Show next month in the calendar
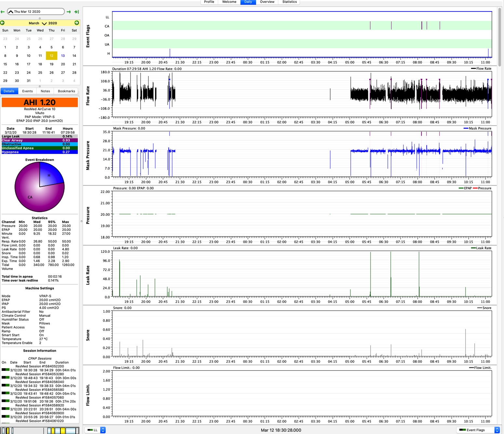The height and width of the screenshot is (434, 504). [76, 23]
